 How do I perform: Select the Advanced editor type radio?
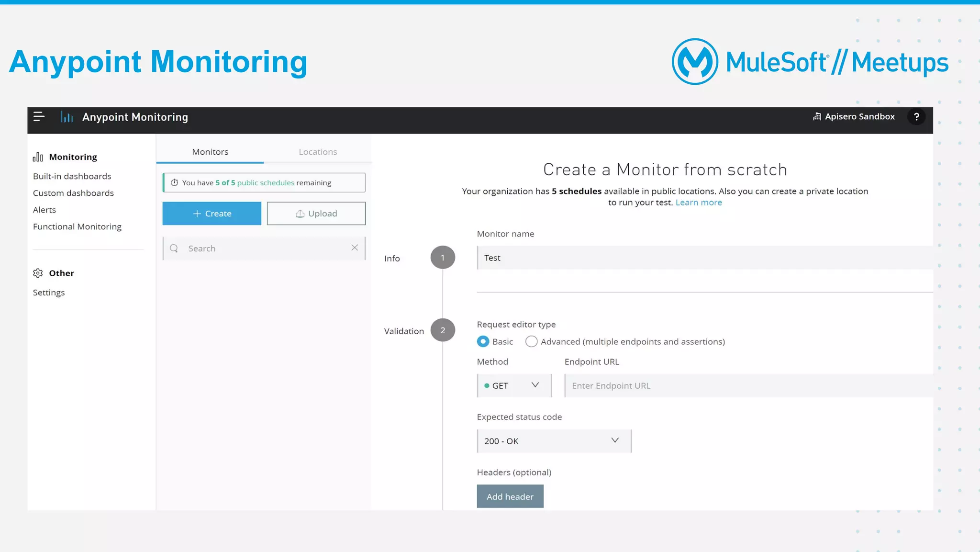pos(531,342)
